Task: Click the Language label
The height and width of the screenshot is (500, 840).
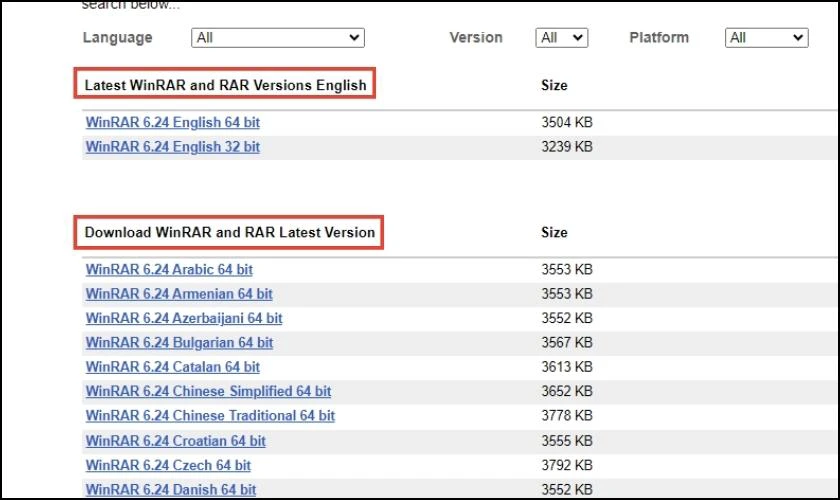Action: pos(117,38)
